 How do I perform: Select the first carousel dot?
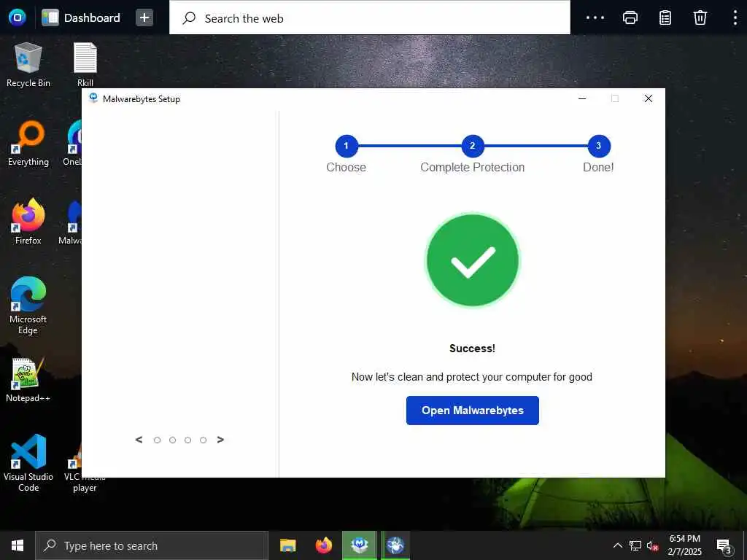(x=158, y=440)
